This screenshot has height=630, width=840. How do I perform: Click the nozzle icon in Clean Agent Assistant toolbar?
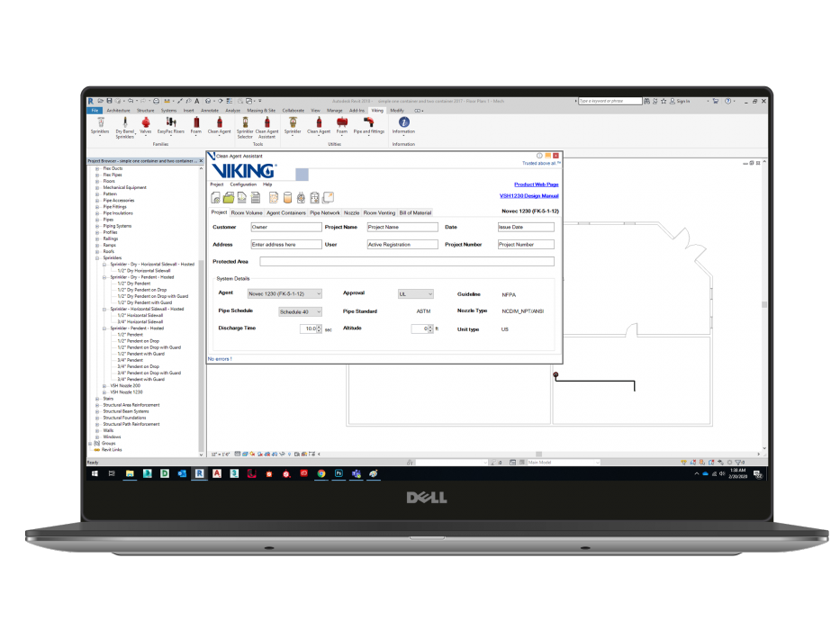[301, 198]
